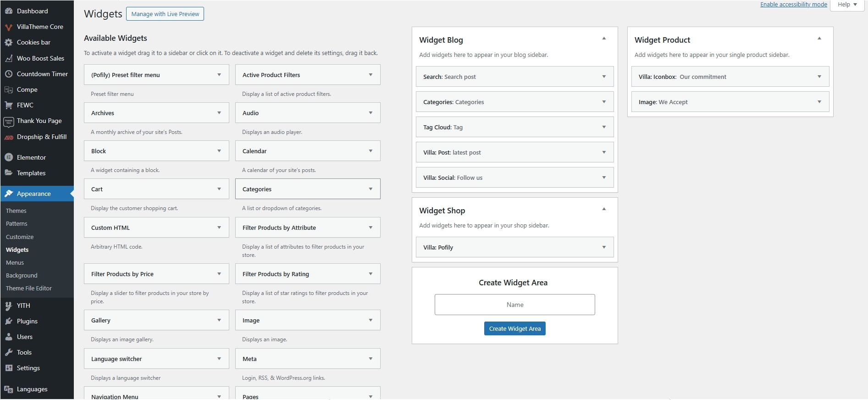Screen dimensions: 868x400
Task: Click Enable accessibility mode link
Action: pyautogui.click(x=793, y=5)
